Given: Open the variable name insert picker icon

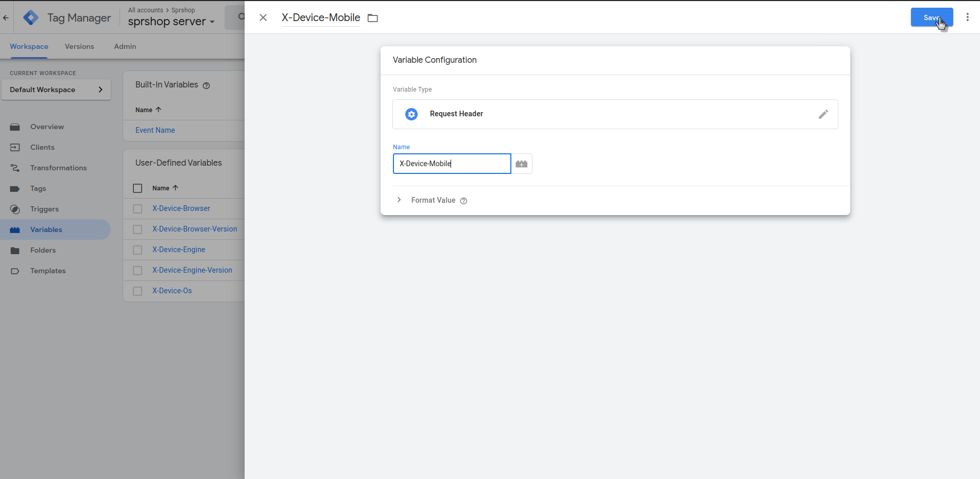Looking at the screenshot, I should click(x=521, y=164).
